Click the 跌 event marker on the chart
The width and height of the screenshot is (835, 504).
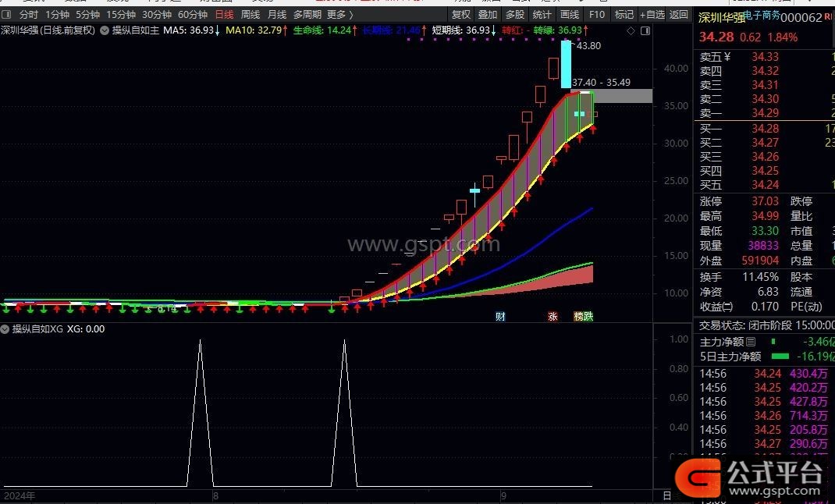coord(588,316)
